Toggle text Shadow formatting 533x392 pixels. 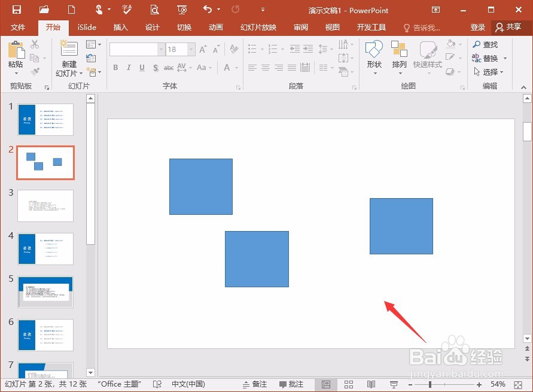pos(156,68)
